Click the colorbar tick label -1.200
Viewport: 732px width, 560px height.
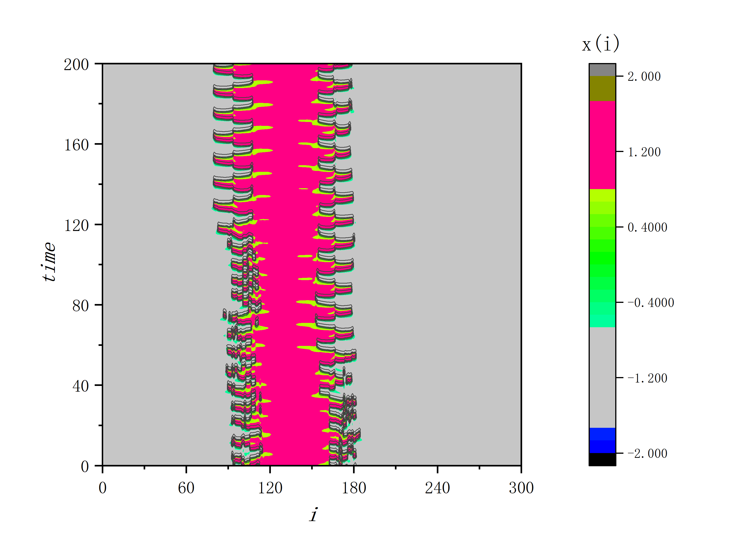coord(647,378)
